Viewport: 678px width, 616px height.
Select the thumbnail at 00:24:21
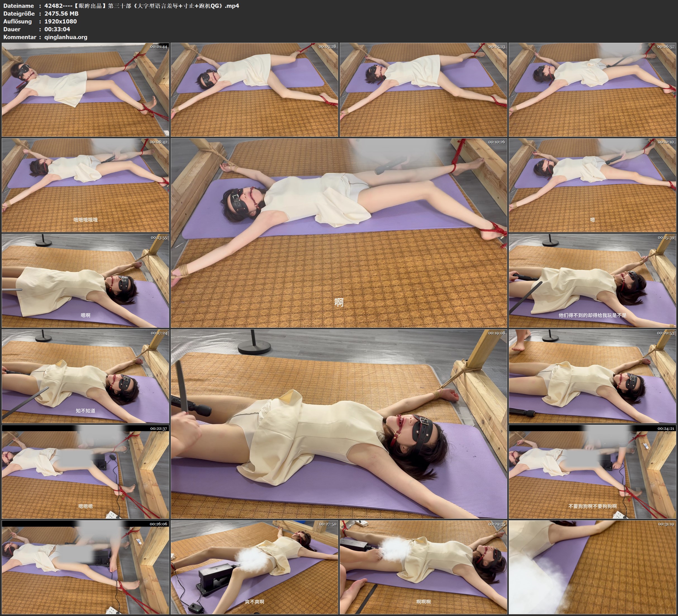592,472
